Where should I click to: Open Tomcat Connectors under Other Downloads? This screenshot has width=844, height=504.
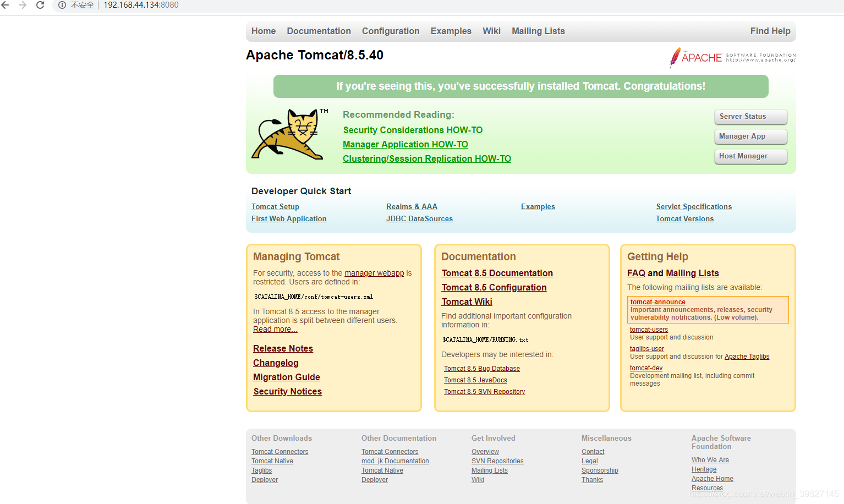click(279, 452)
